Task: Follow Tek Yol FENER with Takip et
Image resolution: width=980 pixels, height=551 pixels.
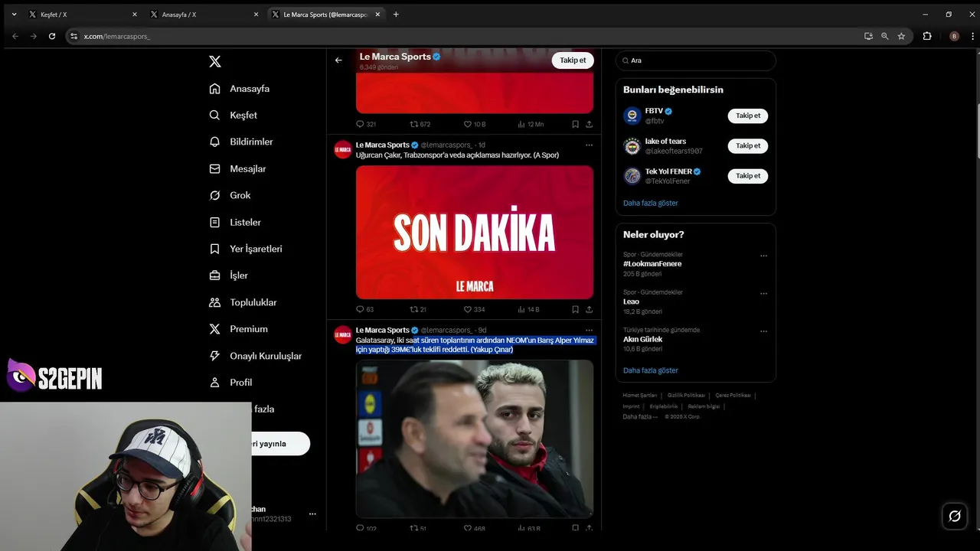Action: 747,175
